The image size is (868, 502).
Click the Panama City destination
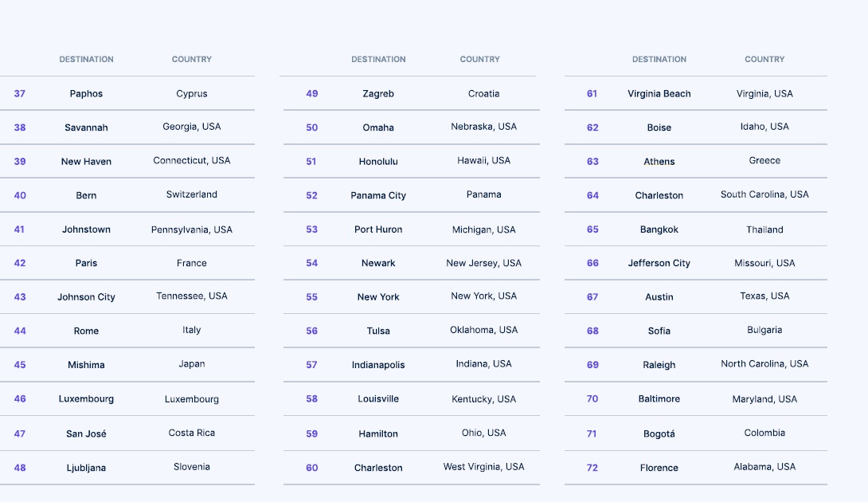(x=378, y=195)
